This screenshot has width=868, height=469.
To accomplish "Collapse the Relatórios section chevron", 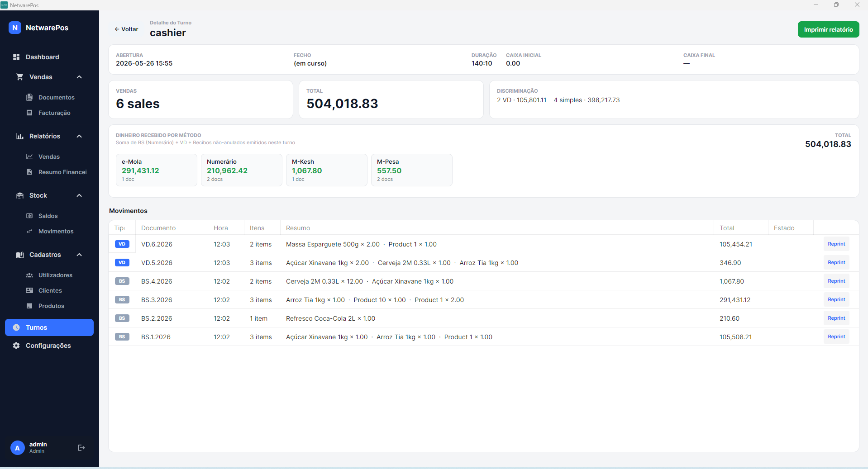I will [x=79, y=136].
